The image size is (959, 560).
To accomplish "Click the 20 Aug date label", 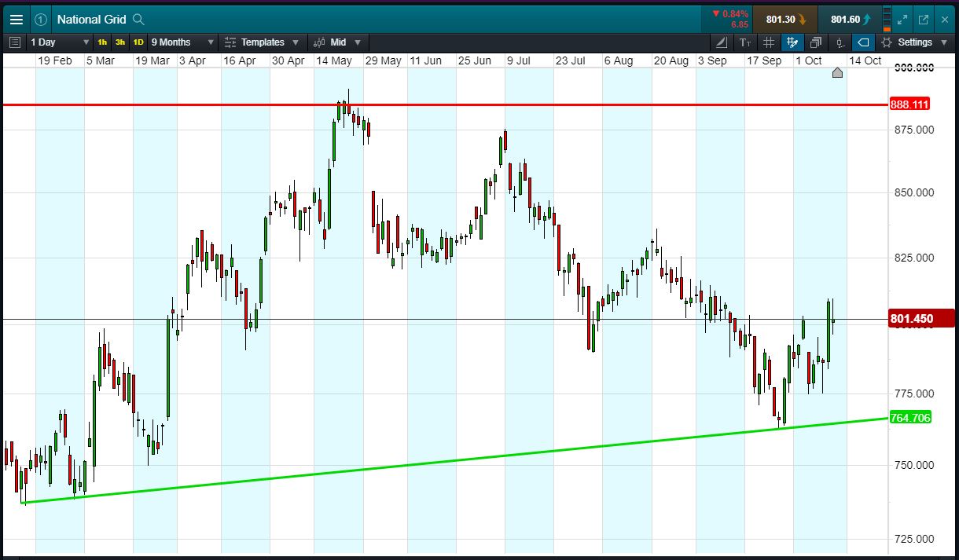I will pos(671,60).
